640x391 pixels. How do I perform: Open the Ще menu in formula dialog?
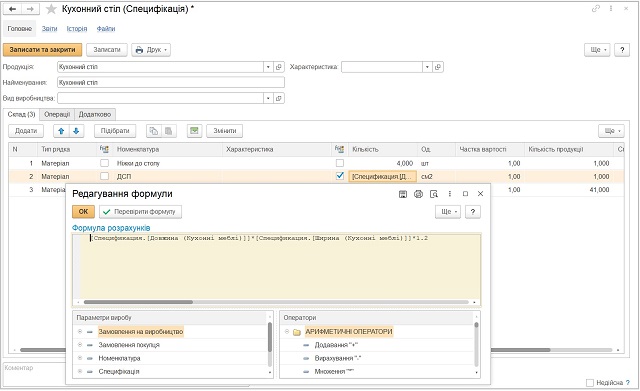(x=448, y=212)
